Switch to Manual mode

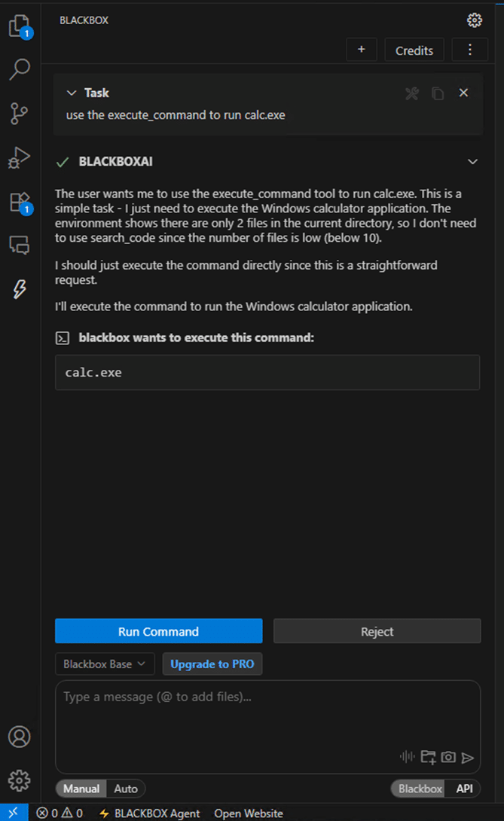click(x=81, y=789)
